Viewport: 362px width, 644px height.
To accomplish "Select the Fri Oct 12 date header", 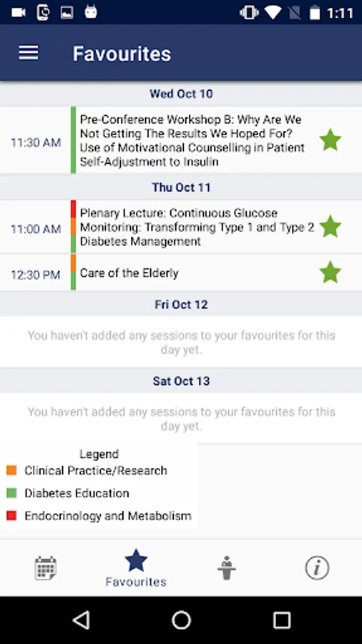I will pyautogui.click(x=181, y=304).
